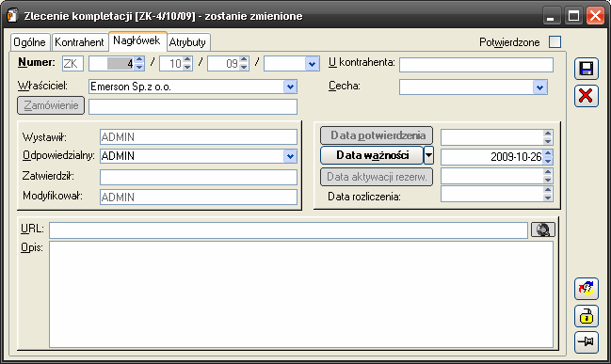The width and height of the screenshot is (611, 364).
Task: Click the U kontrahenta input field
Action: (x=476, y=65)
